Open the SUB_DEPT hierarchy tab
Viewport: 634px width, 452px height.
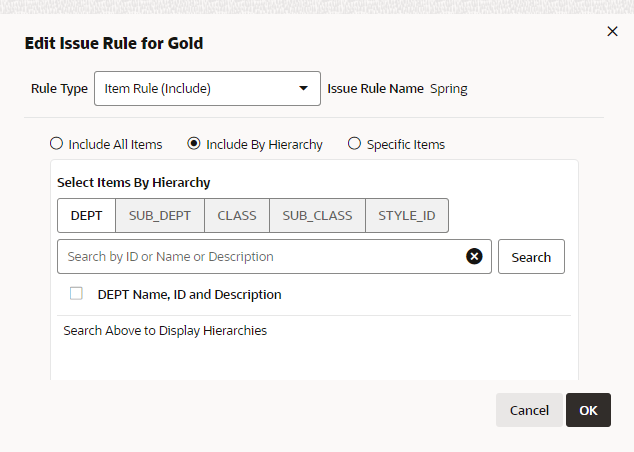[x=160, y=215]
